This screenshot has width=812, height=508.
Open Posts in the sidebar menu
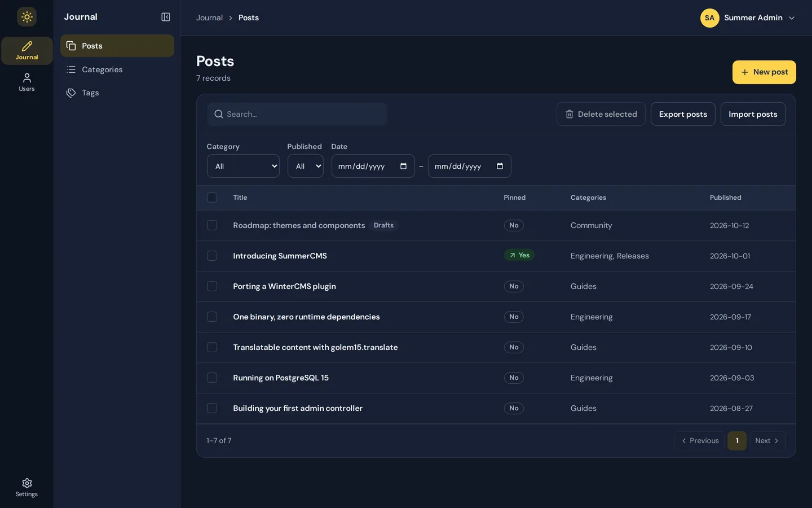[x=117, y=46]
